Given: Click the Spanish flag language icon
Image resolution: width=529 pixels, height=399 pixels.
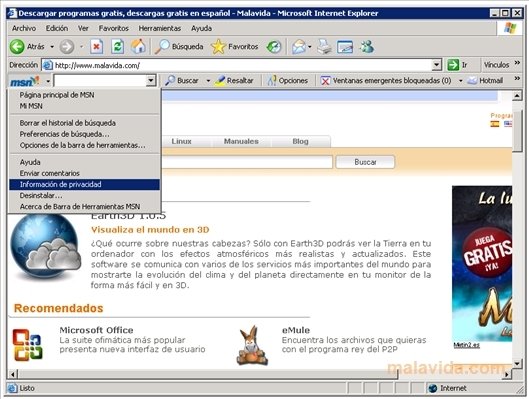Looking at the screenshot, I should click(x=495, y=124).
